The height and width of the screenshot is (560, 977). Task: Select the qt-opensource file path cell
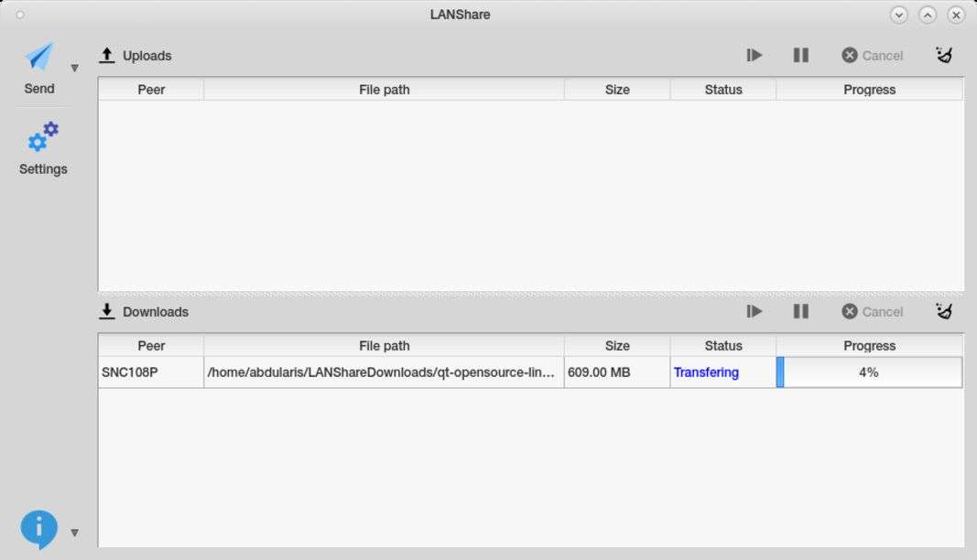point(384,372)
